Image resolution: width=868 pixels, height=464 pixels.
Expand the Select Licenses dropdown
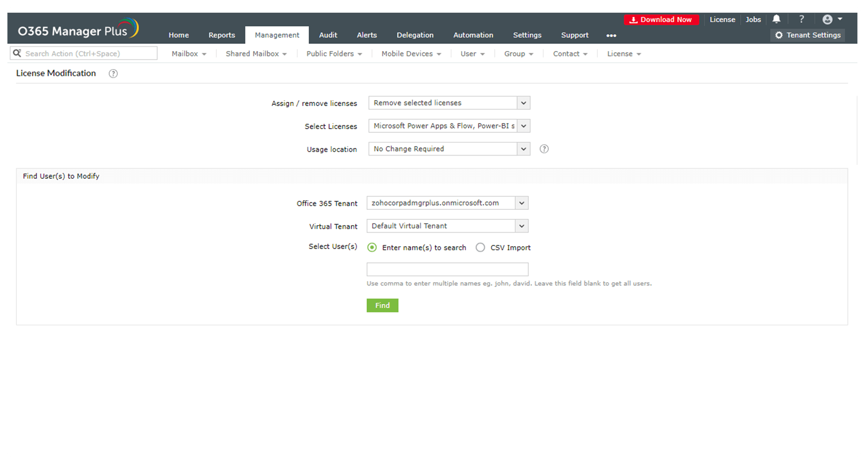tap(449, 126)
